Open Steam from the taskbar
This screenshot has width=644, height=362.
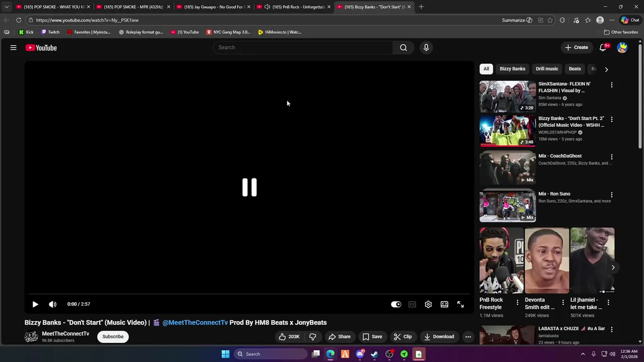point(374,354)
